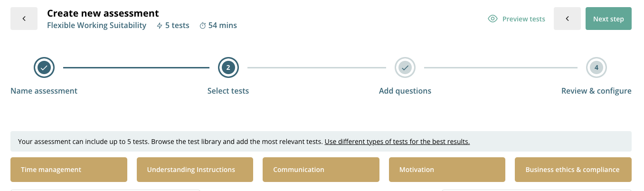Click the step 2 circle indicator

228,68
